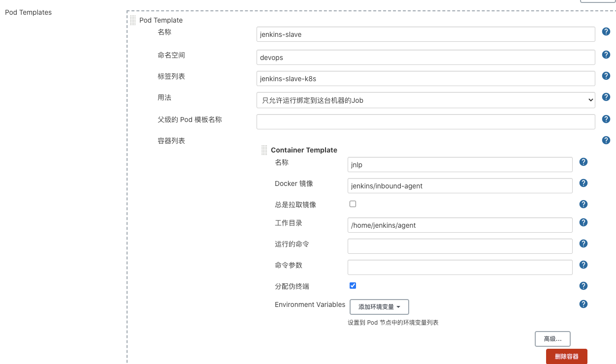The height and width of the screenshot is (364, 616).
Task: Open the 用法 dropdown
Action: click(x=425, y=100)
